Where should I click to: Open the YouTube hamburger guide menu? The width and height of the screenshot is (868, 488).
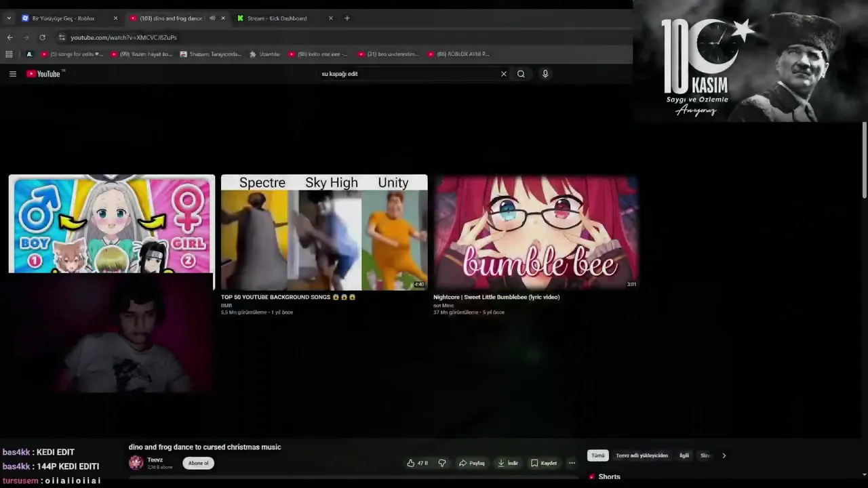12,74
